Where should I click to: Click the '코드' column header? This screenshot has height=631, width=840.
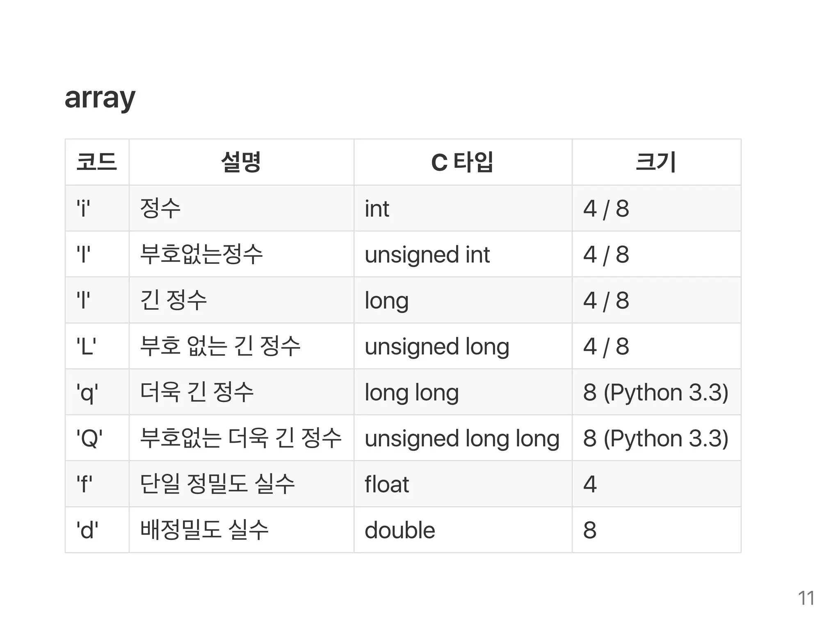(97, 162)
